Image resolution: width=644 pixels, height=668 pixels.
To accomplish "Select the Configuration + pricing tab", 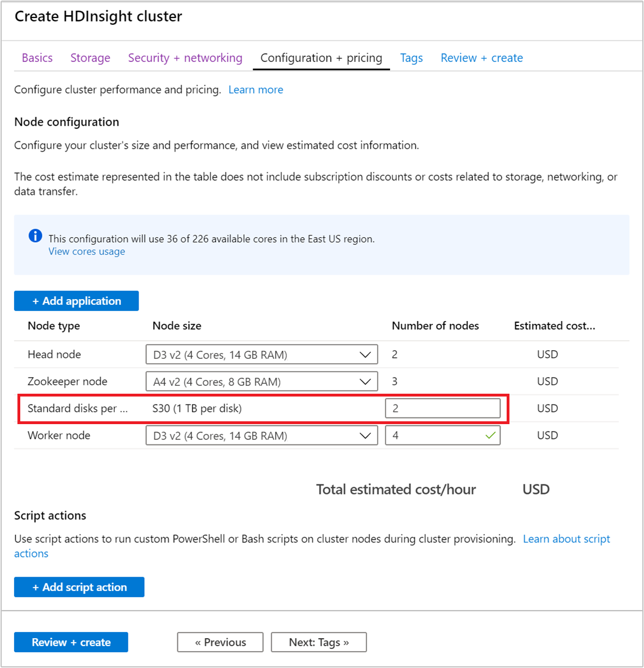I will (321, 58).
